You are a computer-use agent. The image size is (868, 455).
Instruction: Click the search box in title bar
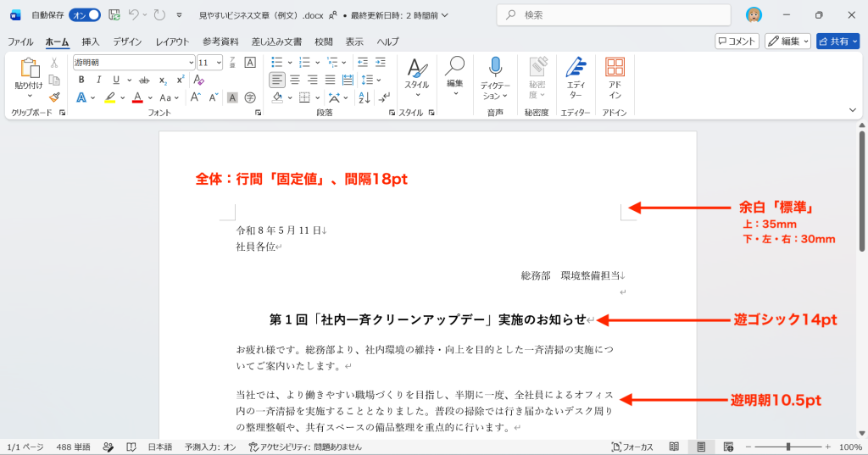[x=614, y=15]
